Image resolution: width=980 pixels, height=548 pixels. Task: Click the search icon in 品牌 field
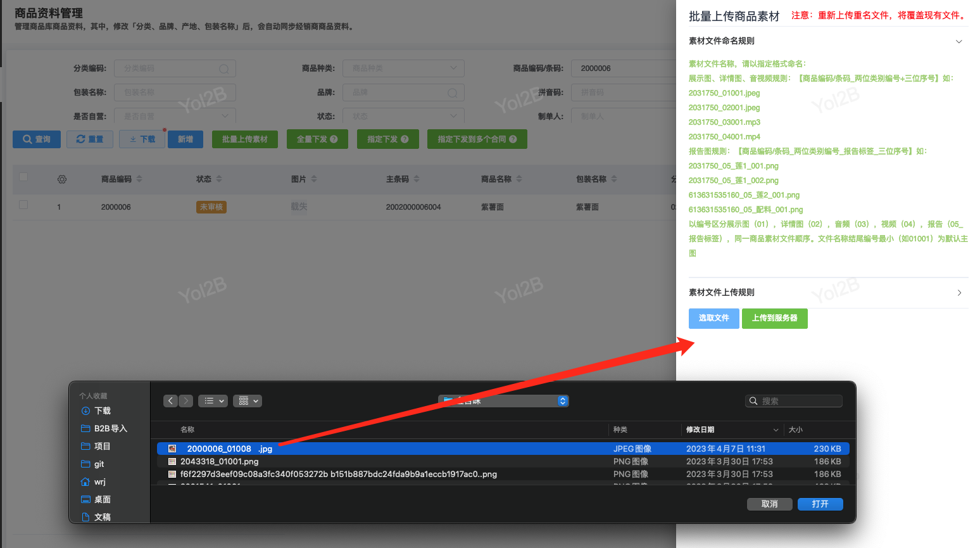[x=452, y=92]
